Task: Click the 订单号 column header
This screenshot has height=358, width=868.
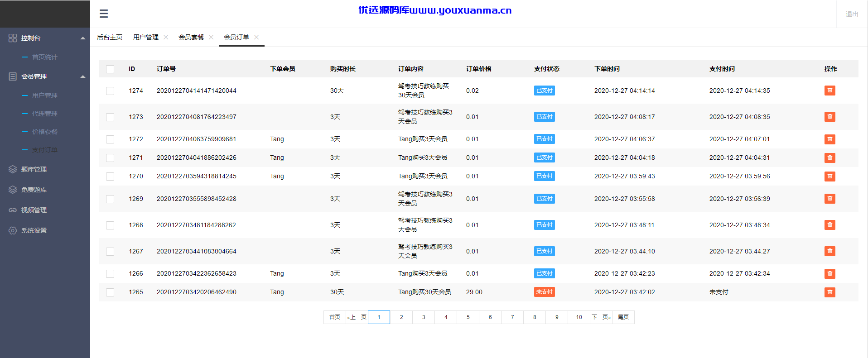Action: click(x=166, y=69)
